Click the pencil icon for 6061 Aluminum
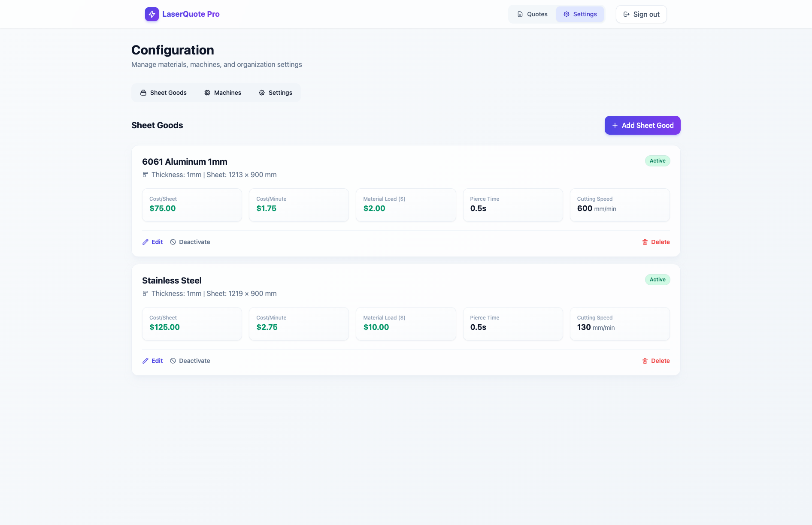This screenshot has height=525, width=812. point(145,242)
